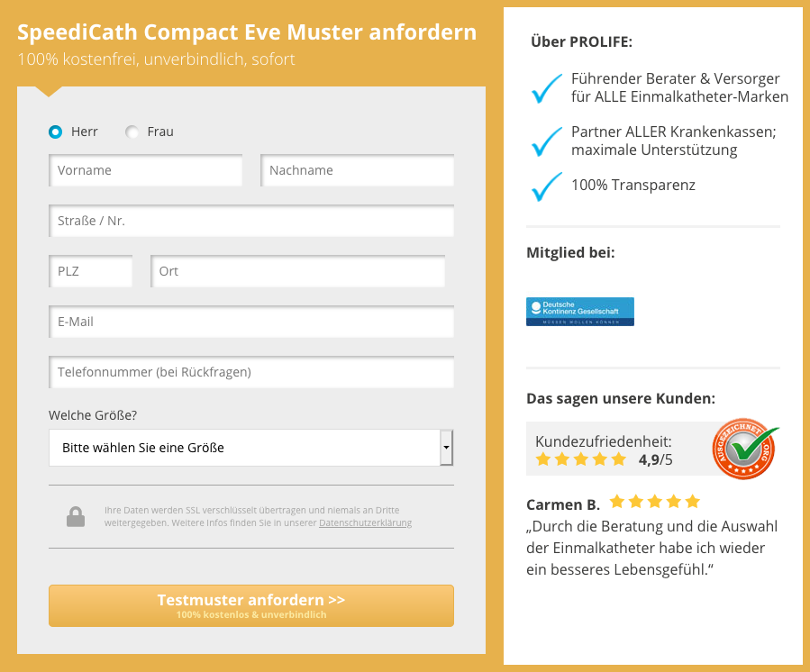The image size is (810, 672).
Task: Click checkmark beside Führender Berater
Action: 547,88
